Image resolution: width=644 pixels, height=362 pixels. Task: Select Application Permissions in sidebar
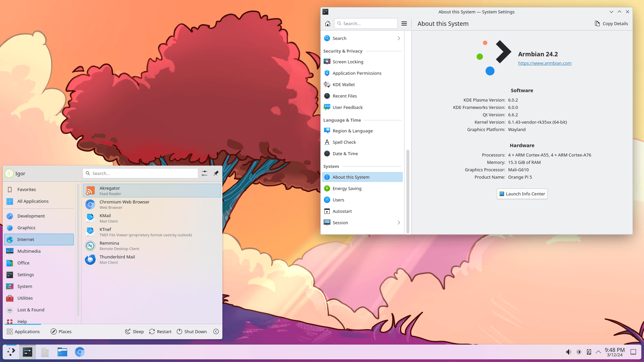coord(357,73)
